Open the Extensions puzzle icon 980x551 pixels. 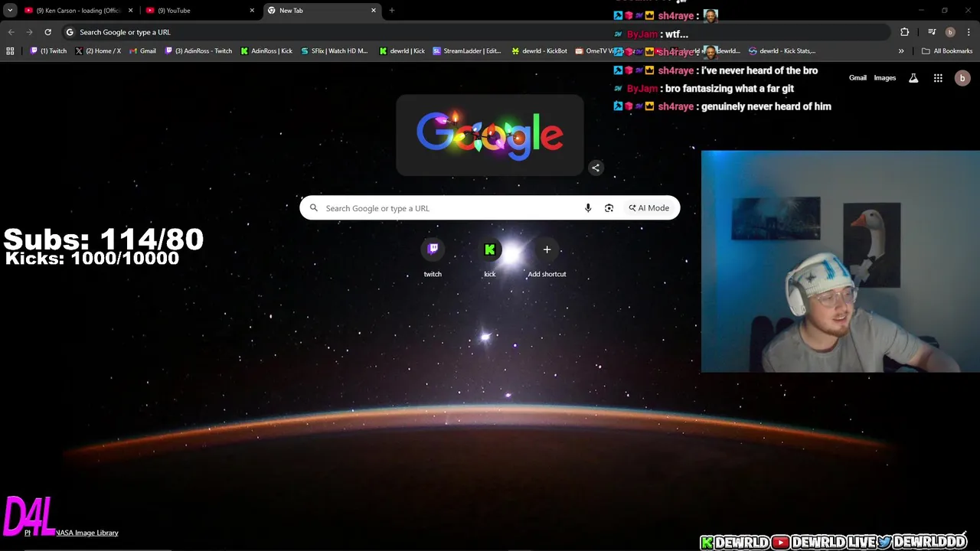tap(905, 32)
